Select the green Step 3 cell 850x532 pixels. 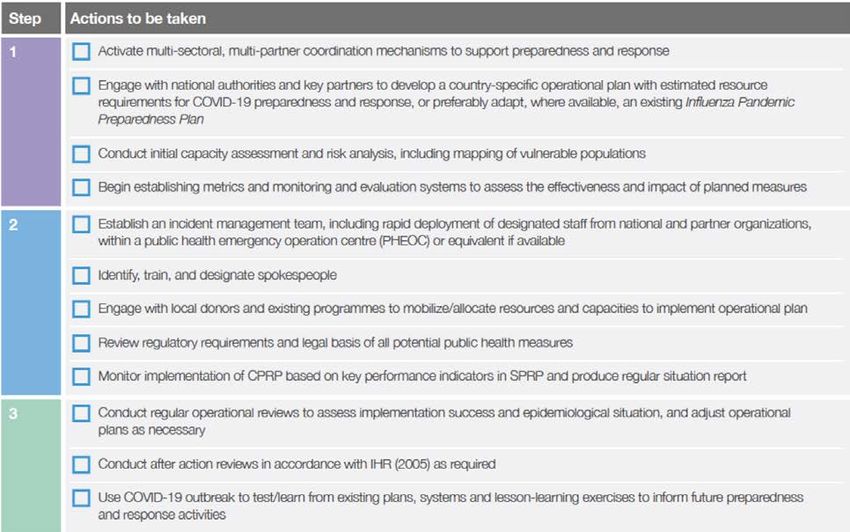31,465
